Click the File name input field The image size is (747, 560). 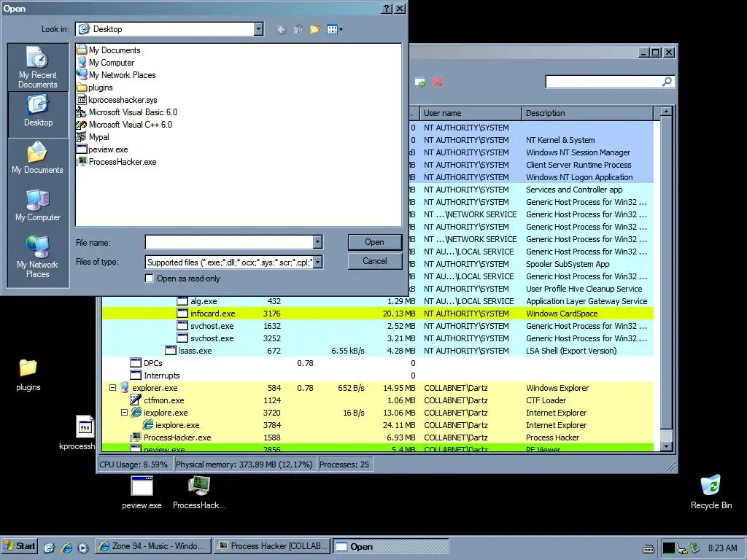[229, 242]
